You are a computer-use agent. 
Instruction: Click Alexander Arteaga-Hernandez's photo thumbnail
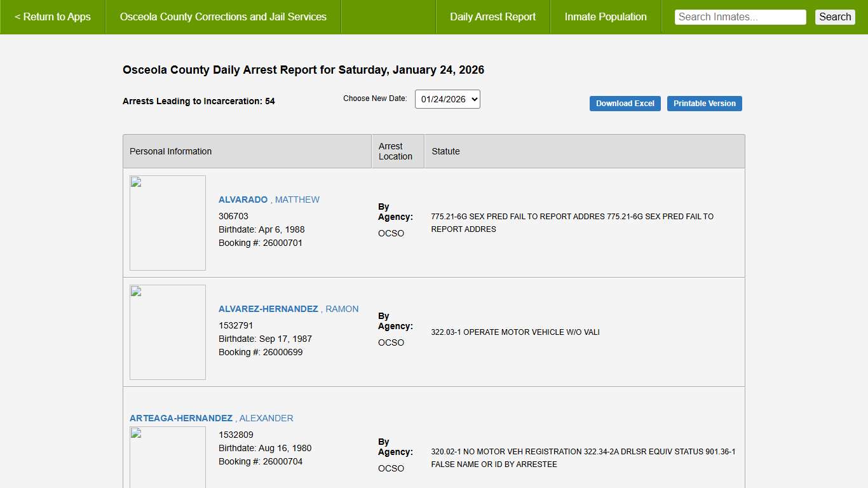(168, 457)
